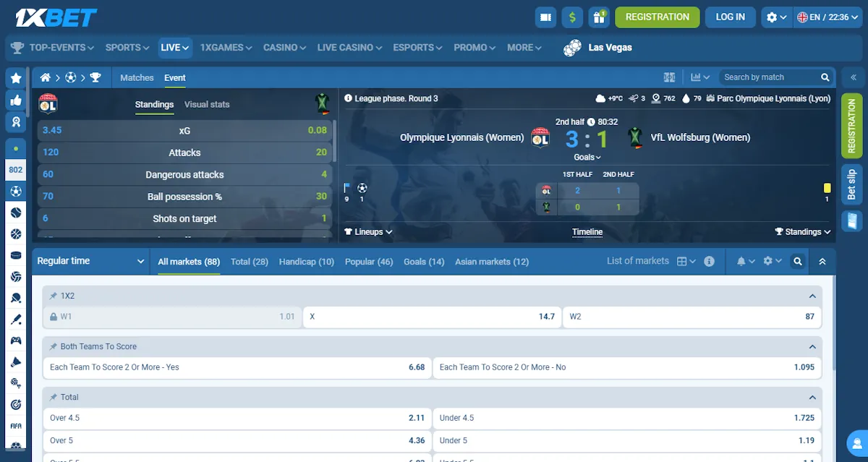This screenshot has height=462, width=868.
Task: Open the multi-view grid icon near search
Action: pyautogui.click(x=669, y=77)
